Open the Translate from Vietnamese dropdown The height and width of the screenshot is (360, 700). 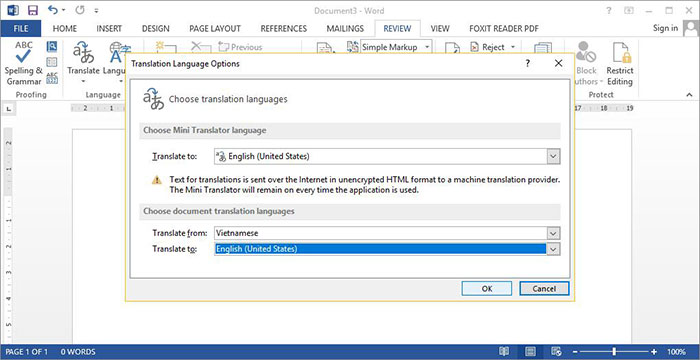click(554, 233)
